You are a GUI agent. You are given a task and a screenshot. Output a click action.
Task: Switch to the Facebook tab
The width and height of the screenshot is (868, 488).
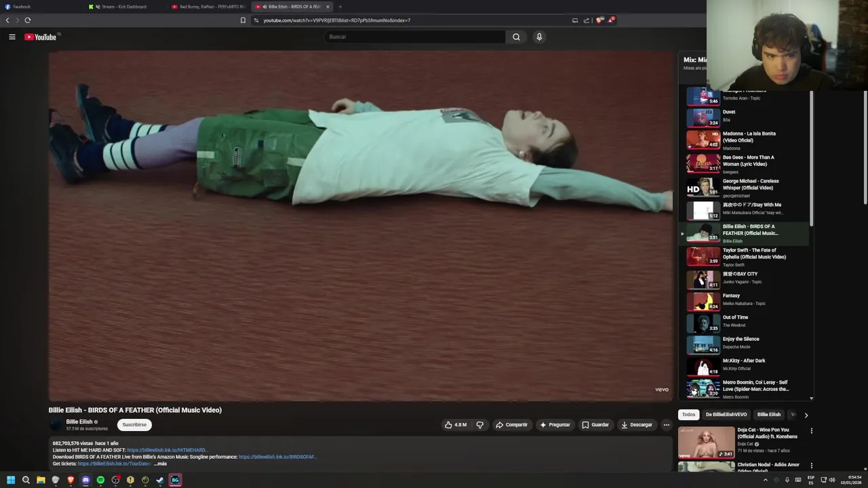coord(41,7)
